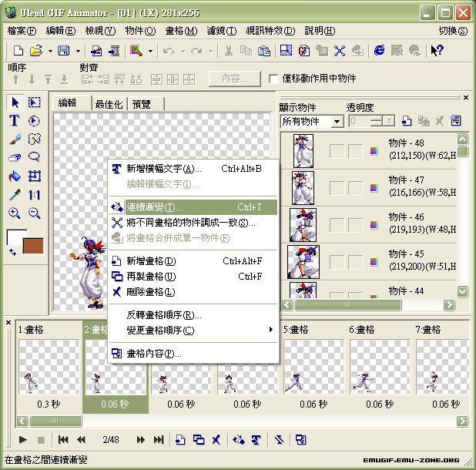Play the animation
This screenshot has height=470, width=476.
(x=23, y=440)
